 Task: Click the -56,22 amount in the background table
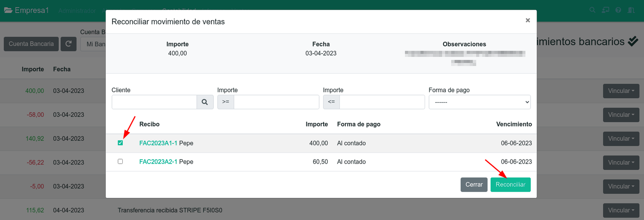35,162
